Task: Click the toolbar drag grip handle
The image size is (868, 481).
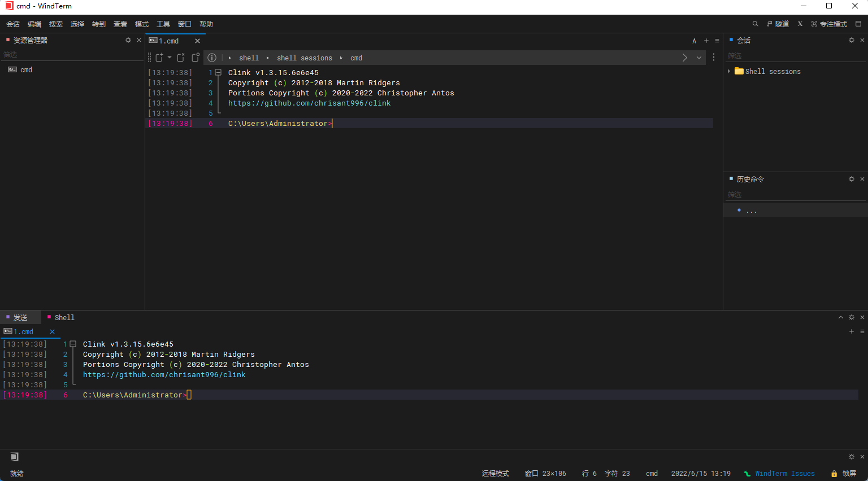Action: pos(149,58)
